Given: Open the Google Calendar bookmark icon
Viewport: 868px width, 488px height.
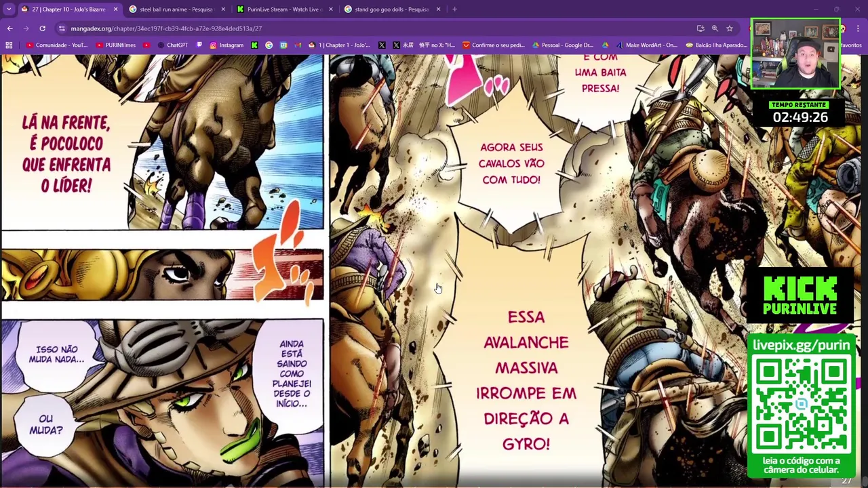Looking at the screenshot, I should (x=283, y=45).
